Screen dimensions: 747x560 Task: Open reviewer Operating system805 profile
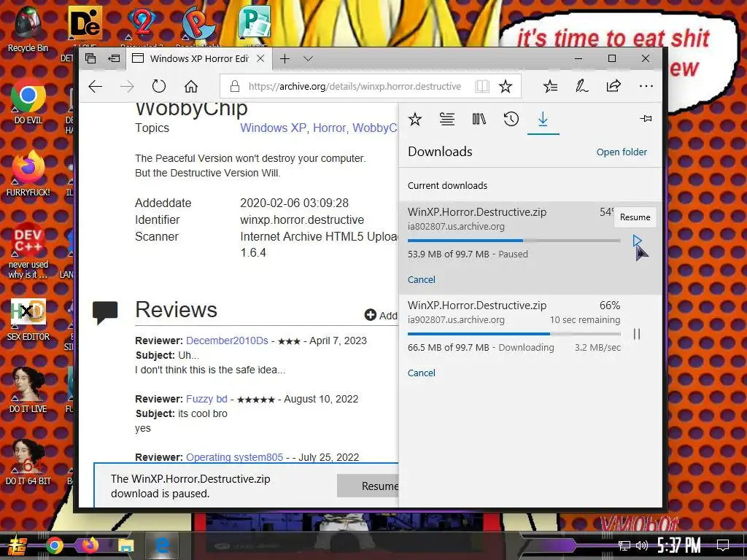click(234, 457)
